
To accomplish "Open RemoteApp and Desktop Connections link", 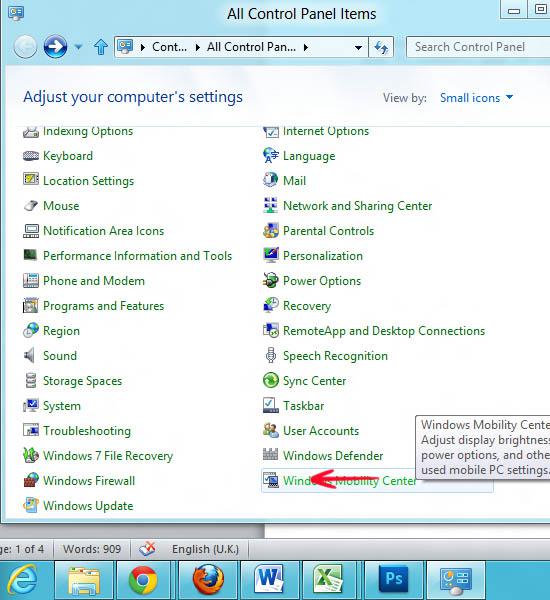I will pyautogui.click(x=384, y=331).
